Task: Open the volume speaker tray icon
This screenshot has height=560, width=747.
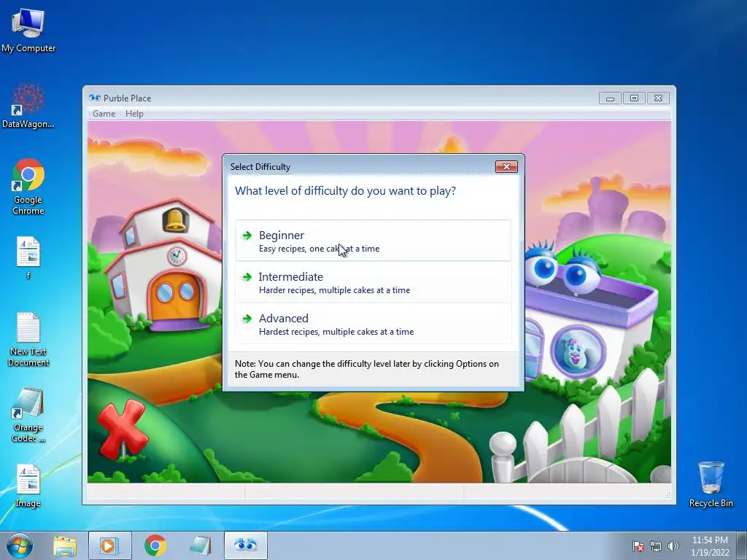Action: click(x=673, y=546)
